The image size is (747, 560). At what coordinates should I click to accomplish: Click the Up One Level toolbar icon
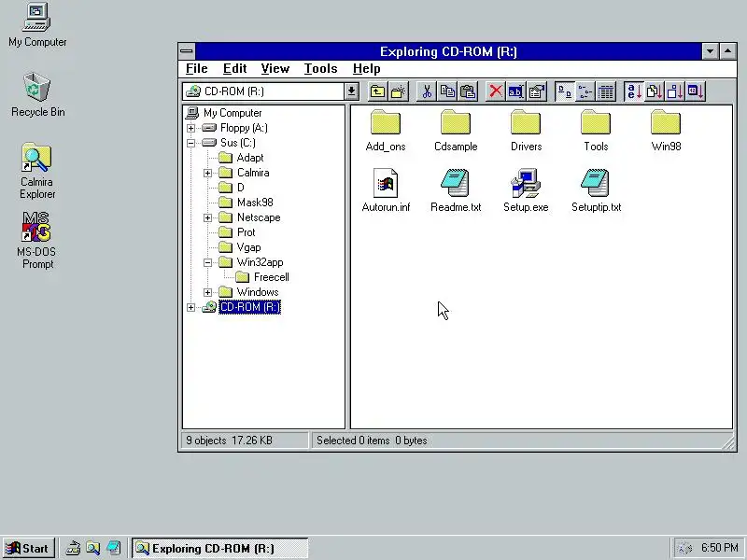pyautogui.click(x=378, y=91)
